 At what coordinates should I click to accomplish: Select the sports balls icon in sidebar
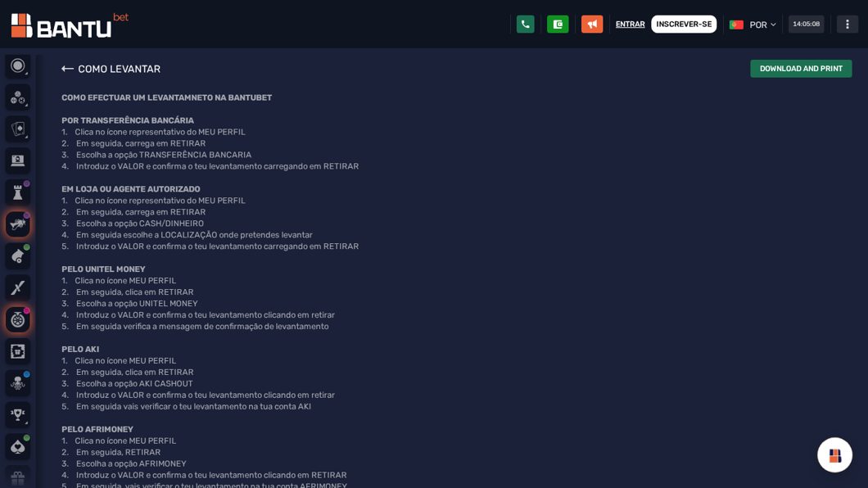[x=18, y=97]
